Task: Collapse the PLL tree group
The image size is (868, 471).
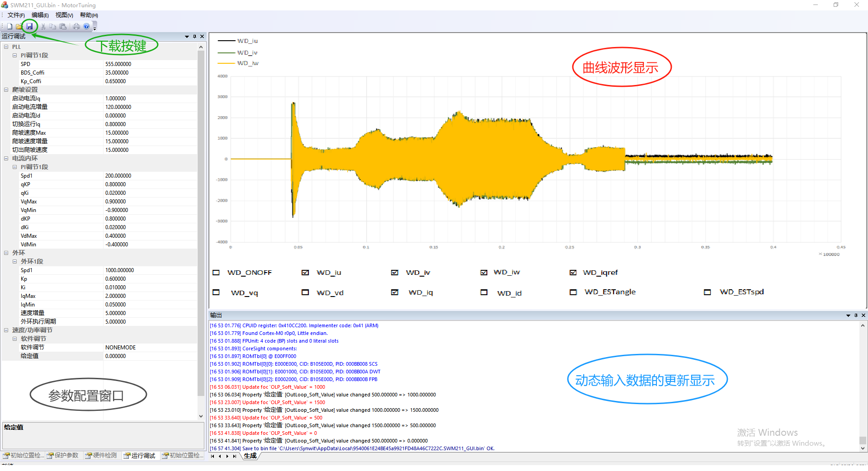Action: pyautogui.click(x=6, y=47)
